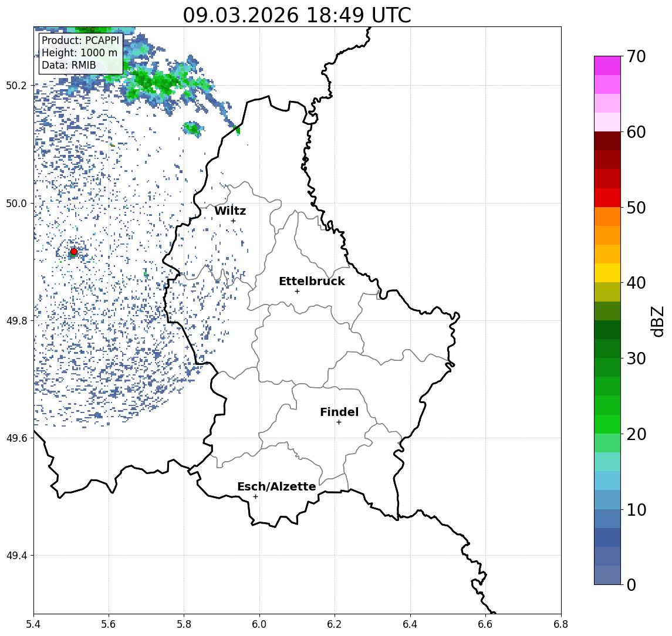
Task: Click the Data: RMIB text
Action: (x=69, y=65)
